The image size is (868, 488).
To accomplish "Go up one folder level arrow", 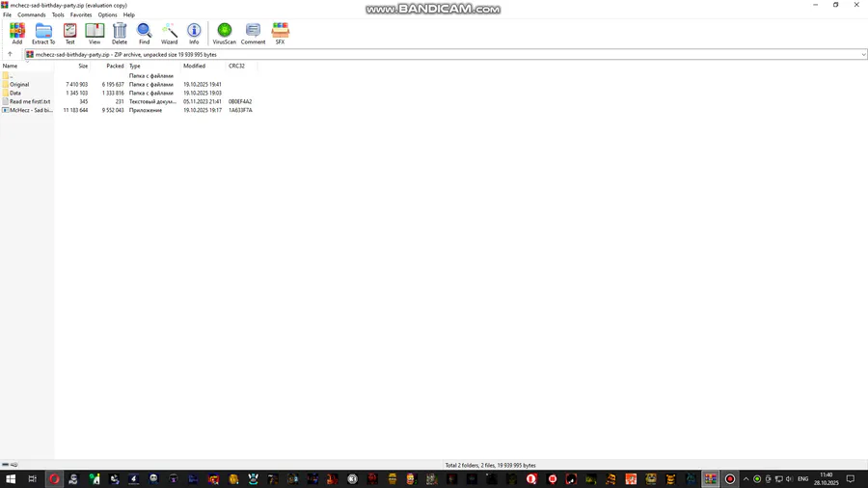I will 10,54.
